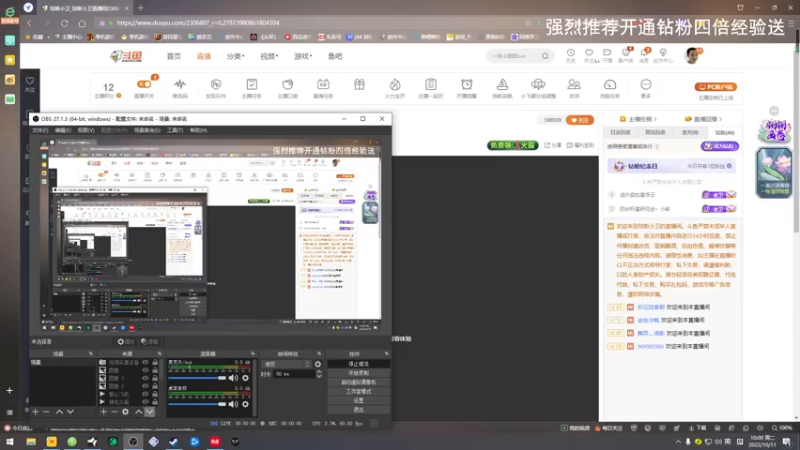Click the orange 关注 follow button
Image resolution: width=800 pixels, height=450 pixels.
(580, 120)
